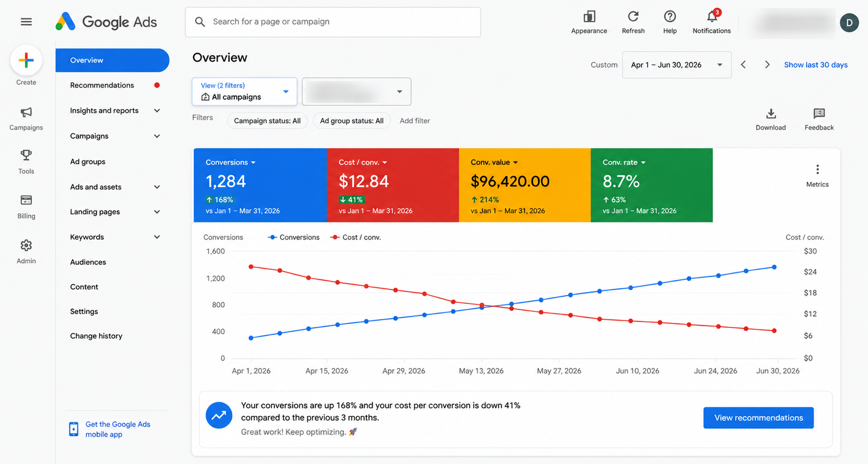The image size is (868, 464).
Task: Open Ad groups page
Action: 88,162
